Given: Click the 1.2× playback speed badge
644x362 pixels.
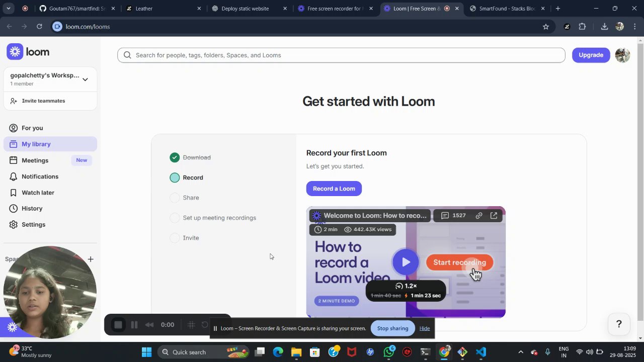Looking at the screenshot, I should point(406,286).
